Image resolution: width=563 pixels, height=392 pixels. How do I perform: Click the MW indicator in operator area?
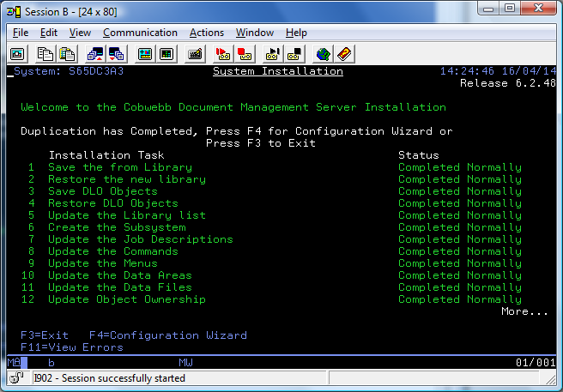(185, 363)
